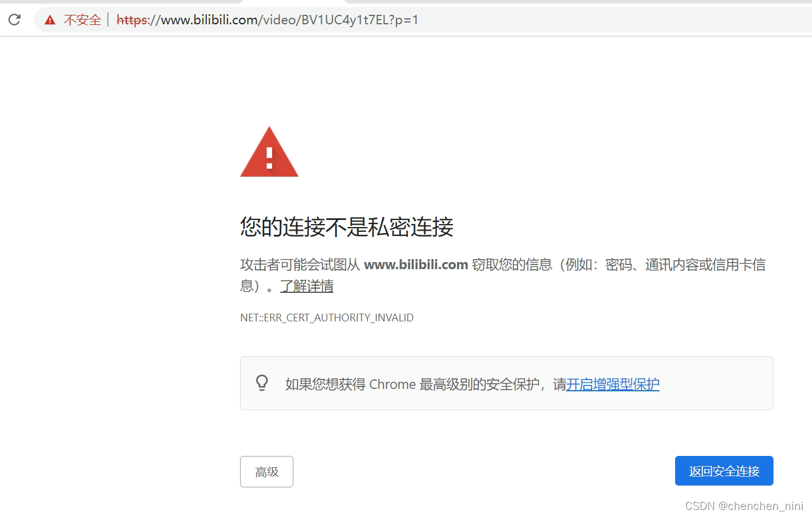Click the heading 您的连接不是私密连接

347,227
